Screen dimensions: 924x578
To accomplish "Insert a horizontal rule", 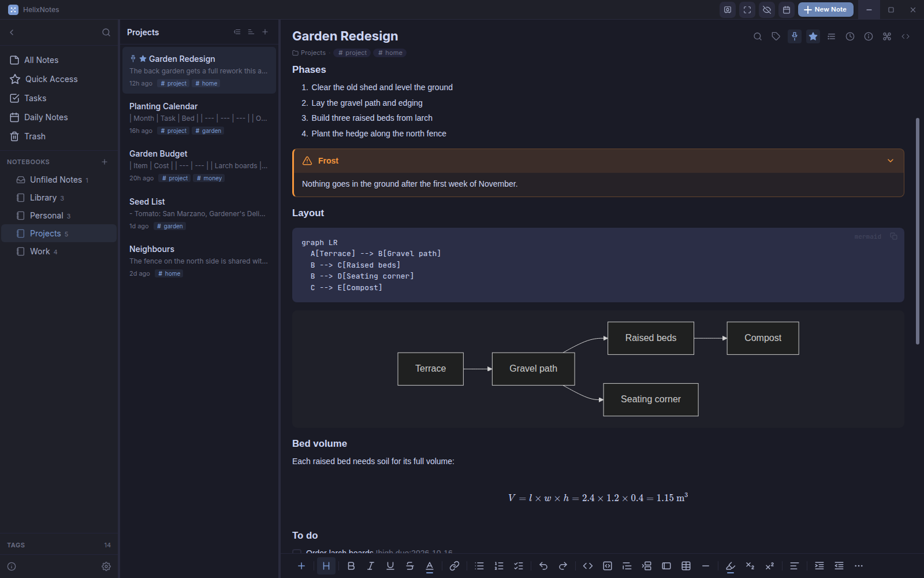I will (x=706, y=566).
